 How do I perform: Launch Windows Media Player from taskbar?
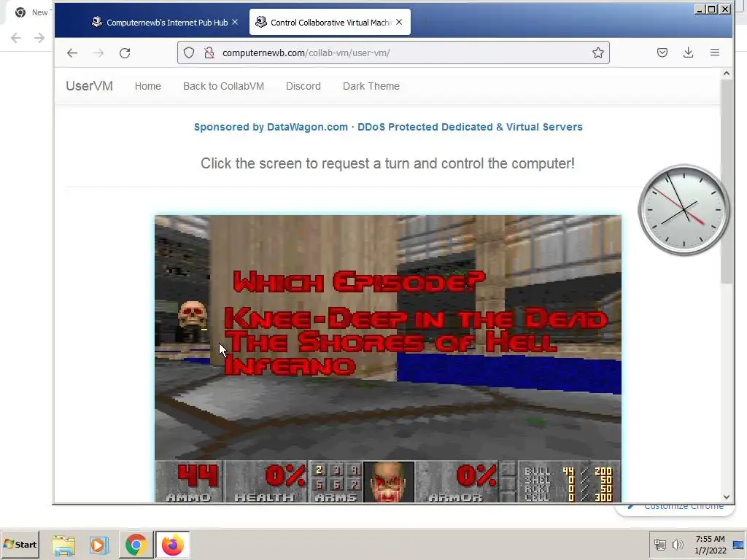pos(99,545)
